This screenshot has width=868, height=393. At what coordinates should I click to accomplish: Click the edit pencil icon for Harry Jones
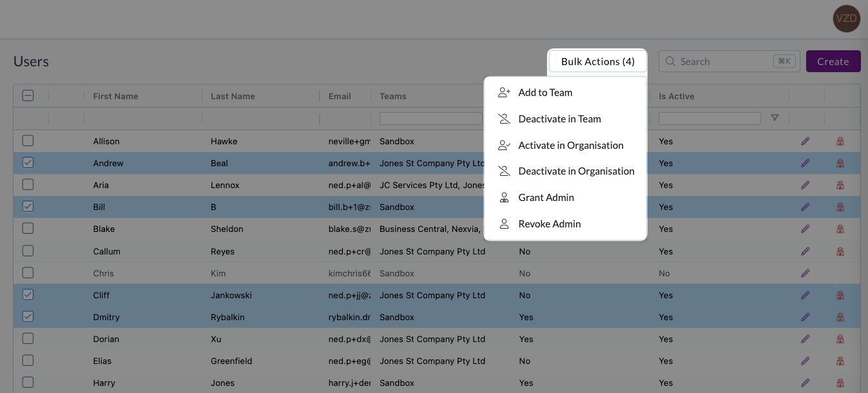point(805,383)
